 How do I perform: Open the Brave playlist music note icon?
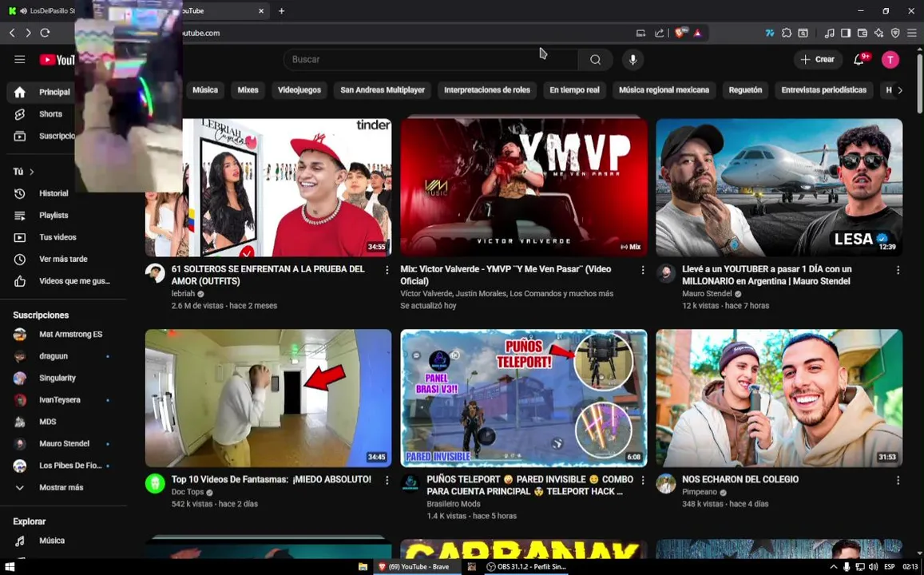click(829, 33)
